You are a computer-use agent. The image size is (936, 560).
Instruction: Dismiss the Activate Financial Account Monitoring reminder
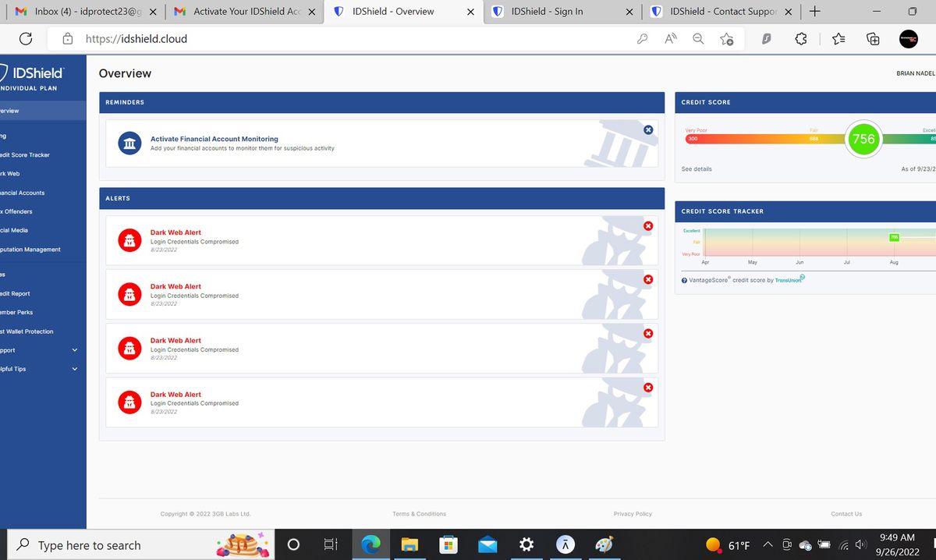coord(647,129)
